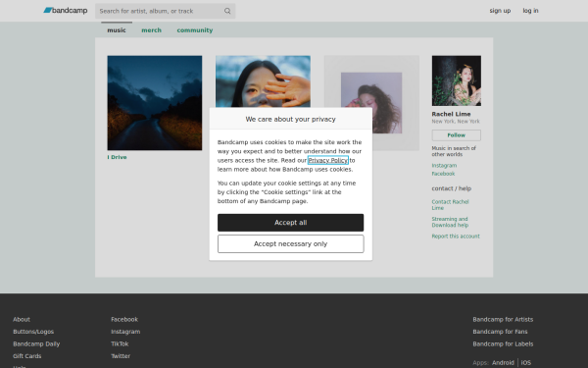Open Rachel Lime's profile photo
588x368 pixels.
[457, 80]
